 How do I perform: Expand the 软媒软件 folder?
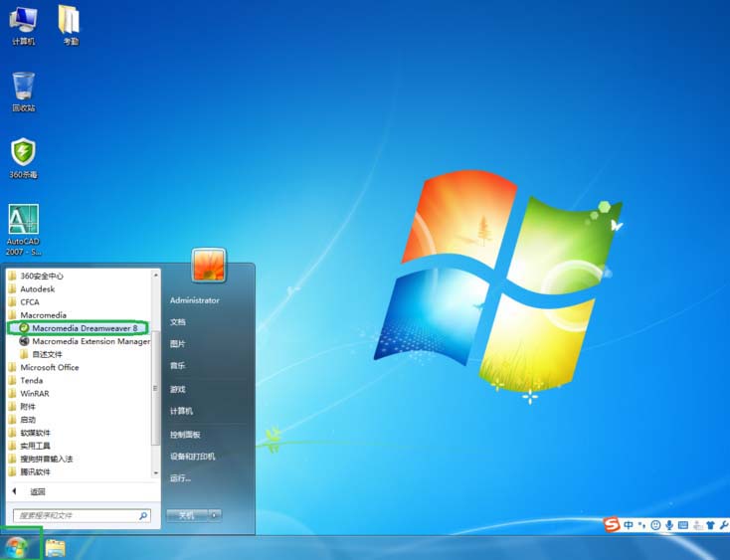coord(29,433)
